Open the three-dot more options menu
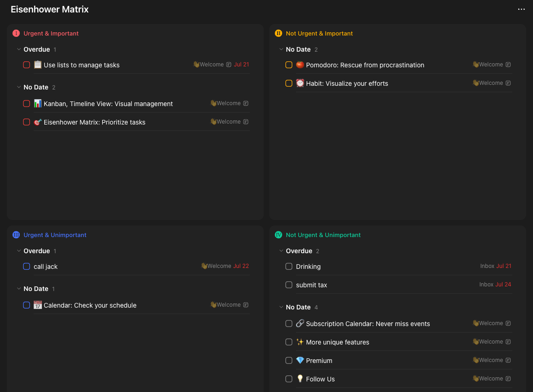533x392 pixels. (521, 9)
